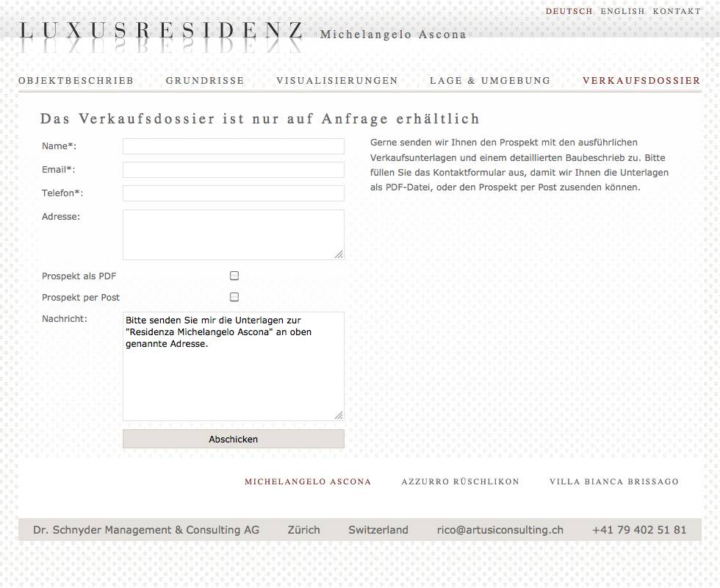The width and height of the screenshot is (720, 588).
Task: Check the Prospekt per Post checkbox
Action: 234,297
